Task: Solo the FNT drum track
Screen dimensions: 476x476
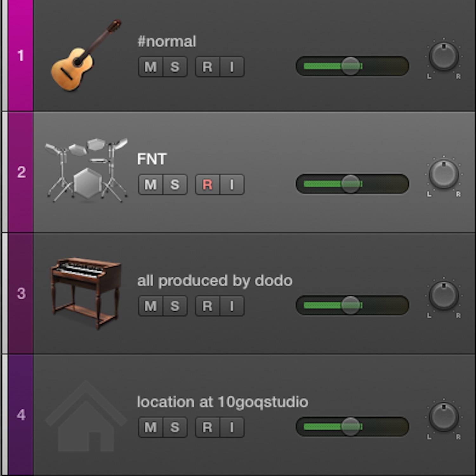Action: [x=175, y=184]
